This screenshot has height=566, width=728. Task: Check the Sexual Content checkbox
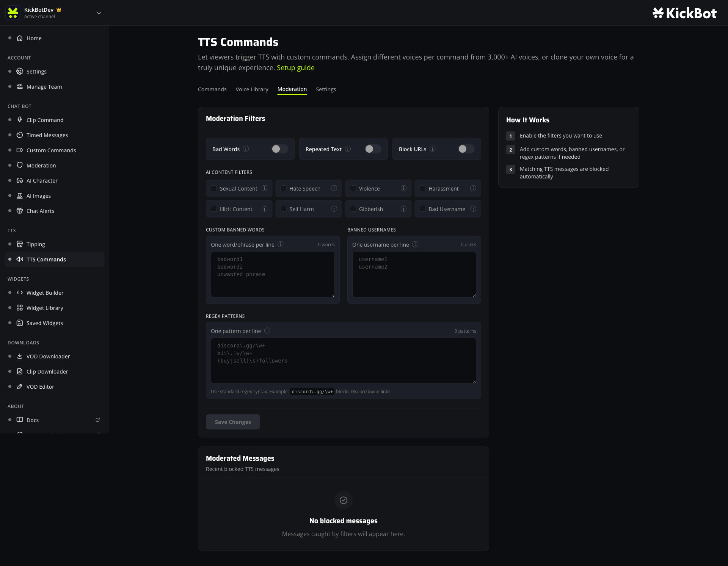pos(214,188)
